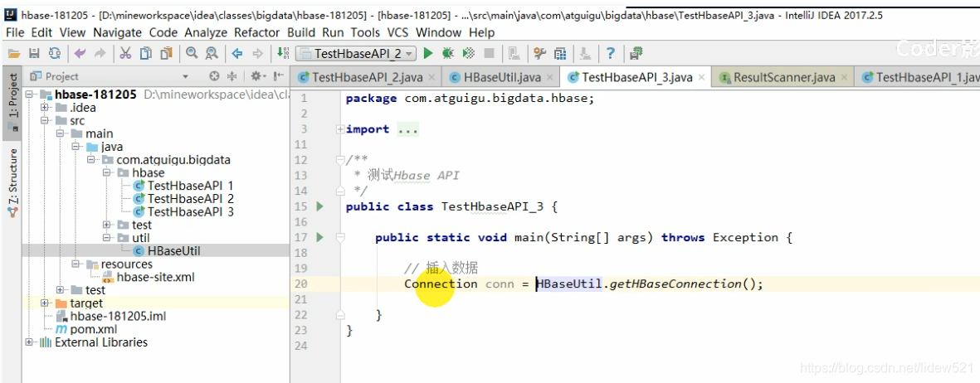The height and width of the screenshot is (383, 980).
Task: Click run gutter arrow beside main method
Action: (x=320, y=237)
